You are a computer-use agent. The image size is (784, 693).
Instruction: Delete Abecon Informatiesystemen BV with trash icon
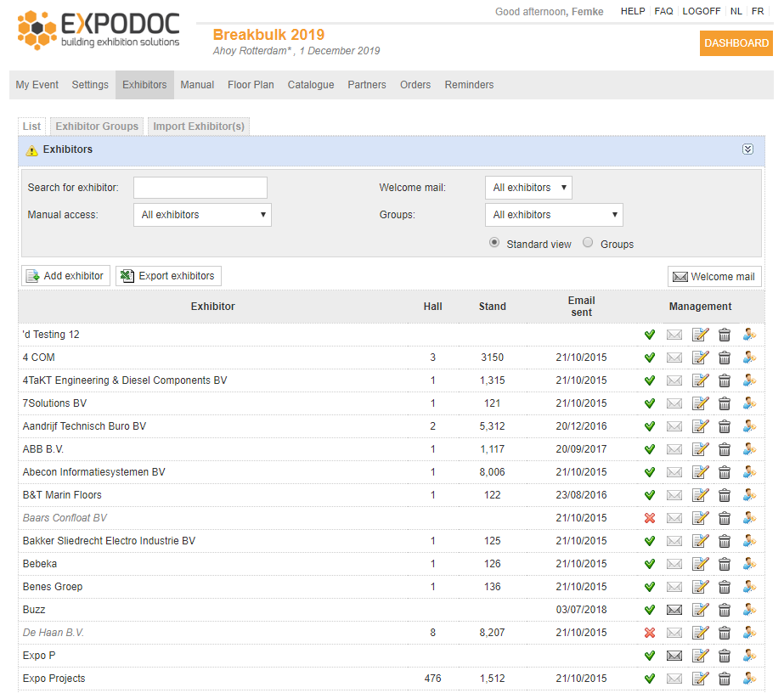click(x=724, y=472)
